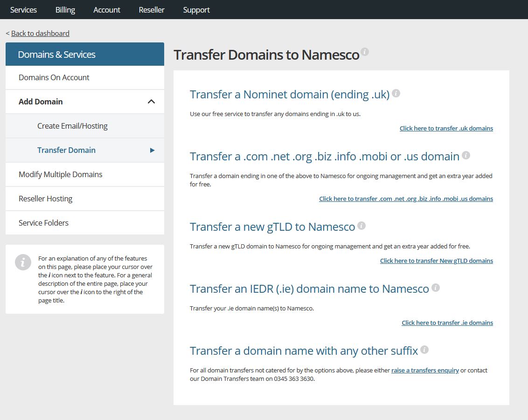Click heading Transfer a Nominet domain (ending .uk)
Viewport: 528px width, 420px height.
(290, 95)
